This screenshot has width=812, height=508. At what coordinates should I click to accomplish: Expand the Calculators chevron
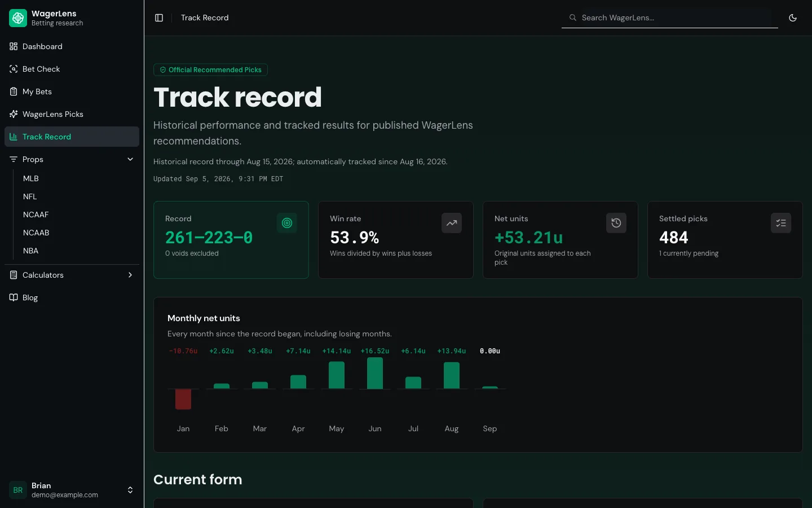pos(130,275)
